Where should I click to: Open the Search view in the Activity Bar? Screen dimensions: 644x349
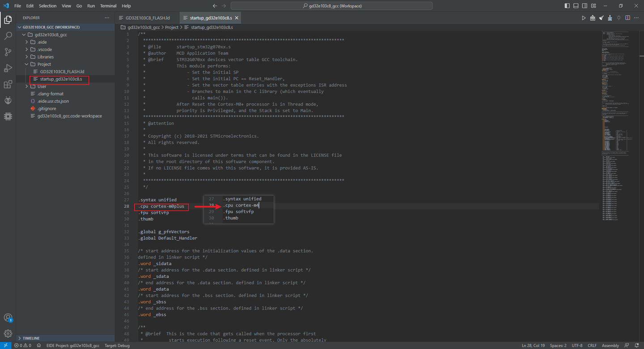click(8, 36)
